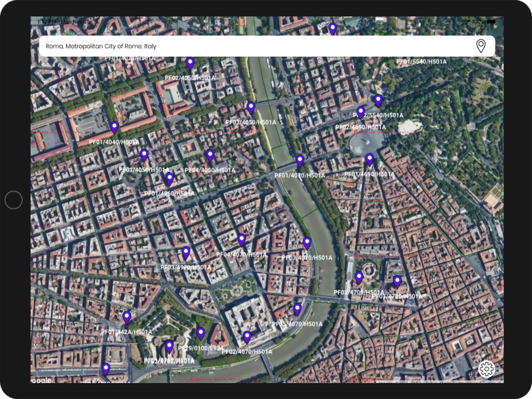
Task: Tap the pin above PF02/4700/H501A
Action: tap(359, 277)
